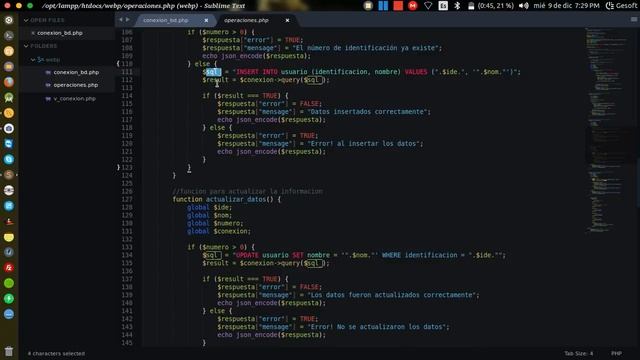Click 'UPDATE' keyword on line 134

(247, 255)
